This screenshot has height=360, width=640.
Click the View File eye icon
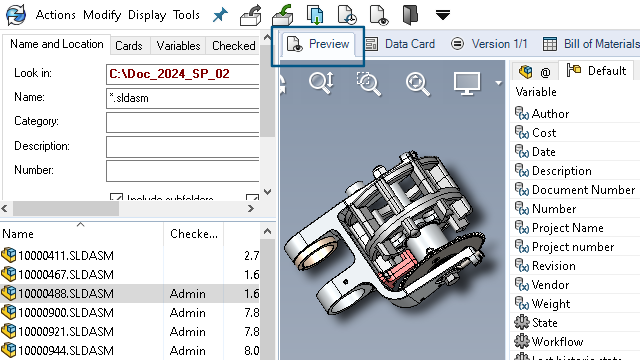point(379,15)
